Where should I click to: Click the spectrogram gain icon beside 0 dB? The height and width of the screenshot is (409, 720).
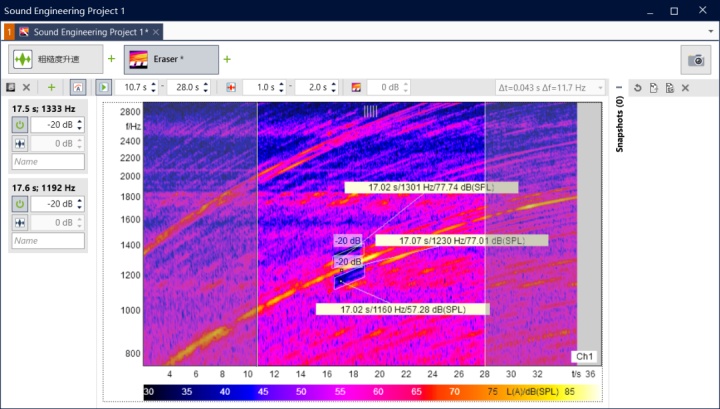pyautogui.click(x=356, y=87)
